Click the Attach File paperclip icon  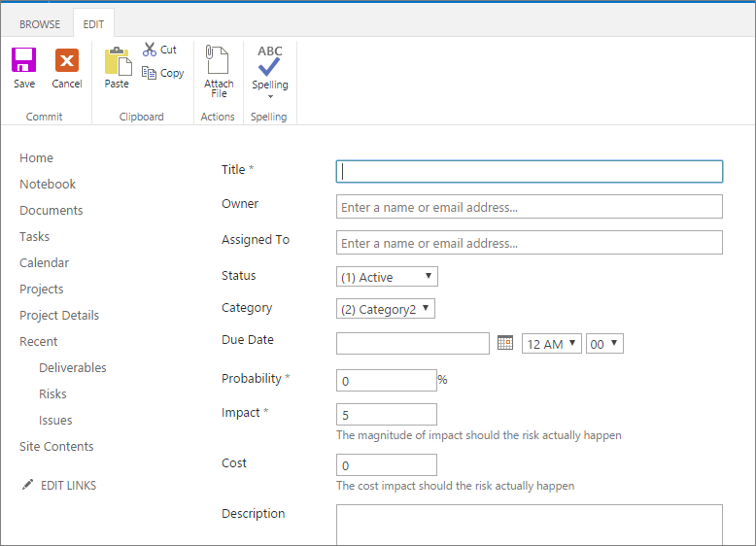click(x=217, y=59)
